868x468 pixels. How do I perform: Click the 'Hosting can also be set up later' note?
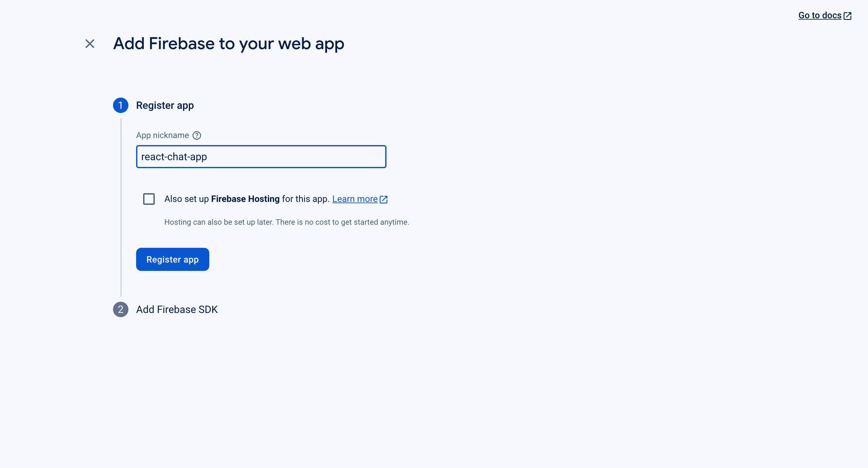(286, 222)
